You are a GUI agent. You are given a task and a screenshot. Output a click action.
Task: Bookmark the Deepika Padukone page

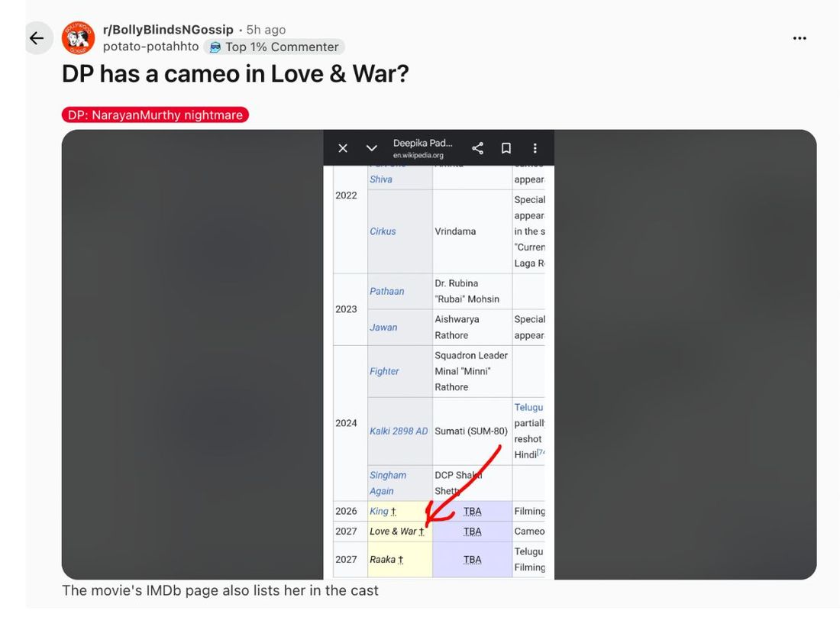506,148
